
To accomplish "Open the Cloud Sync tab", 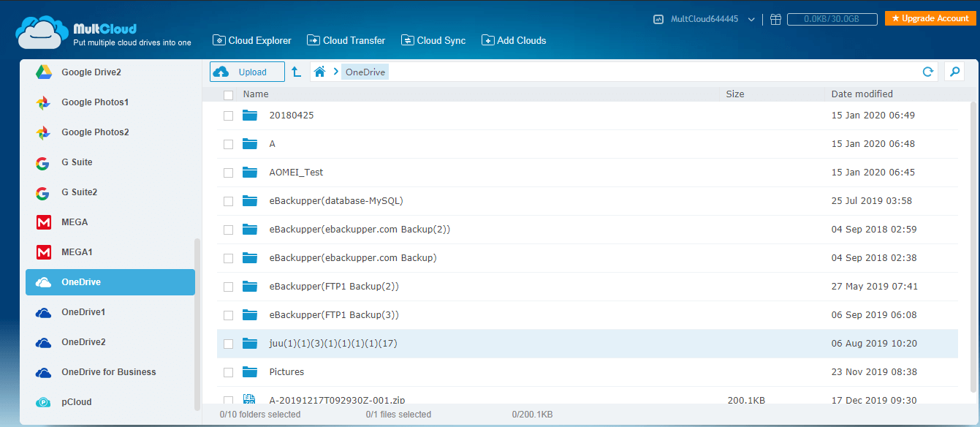I will point(434,40).
